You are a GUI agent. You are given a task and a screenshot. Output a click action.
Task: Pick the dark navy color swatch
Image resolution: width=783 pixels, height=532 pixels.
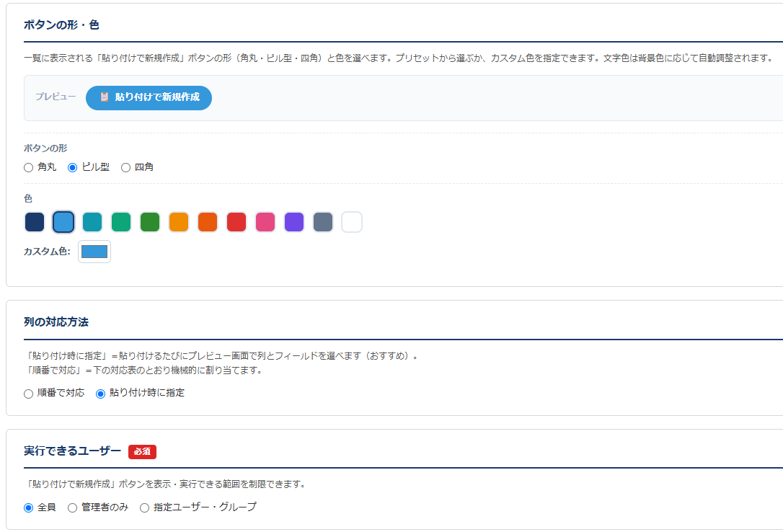pos(35,222)
